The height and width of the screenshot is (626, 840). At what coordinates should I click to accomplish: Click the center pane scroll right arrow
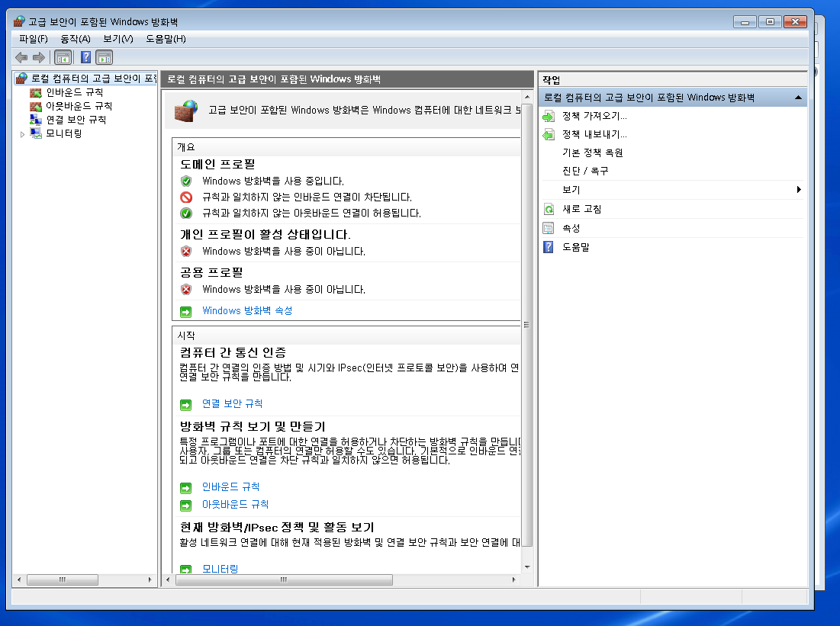(x=513, y=580)
